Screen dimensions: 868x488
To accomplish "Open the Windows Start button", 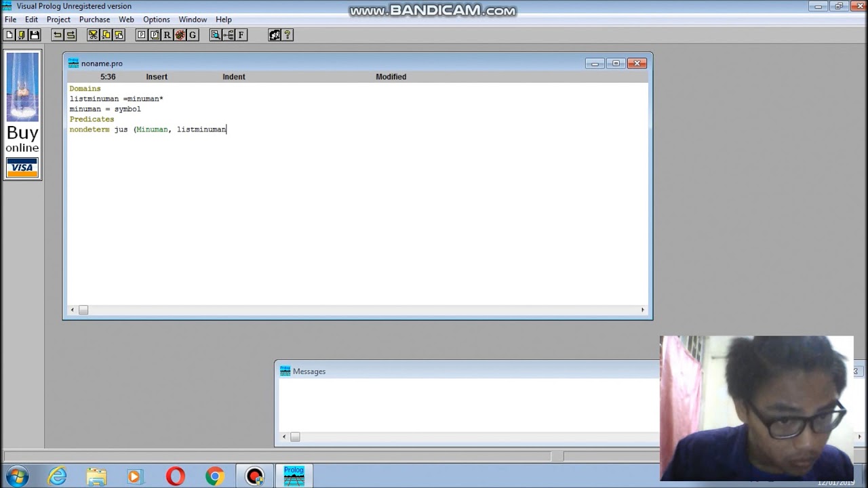I will 16,476.
